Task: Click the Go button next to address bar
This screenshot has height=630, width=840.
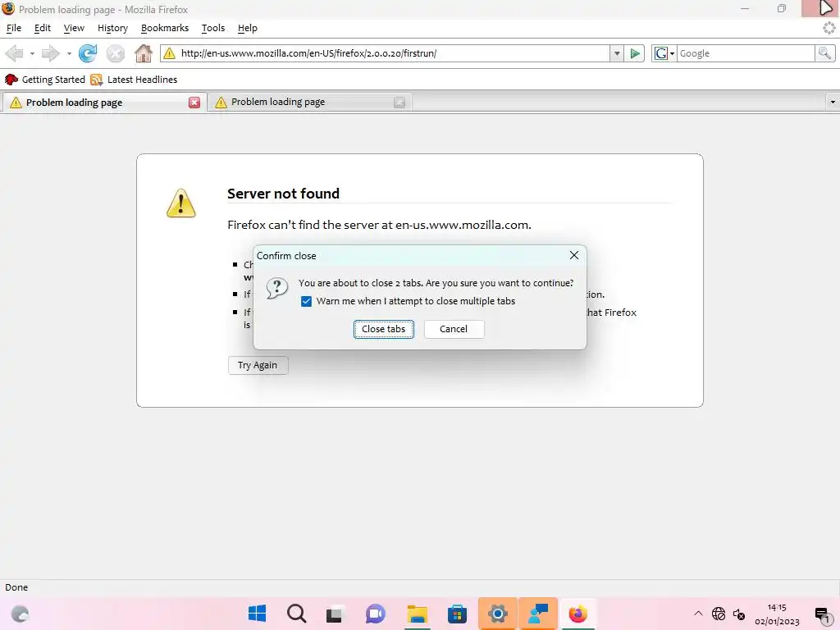Action: [x=635, y=53]
